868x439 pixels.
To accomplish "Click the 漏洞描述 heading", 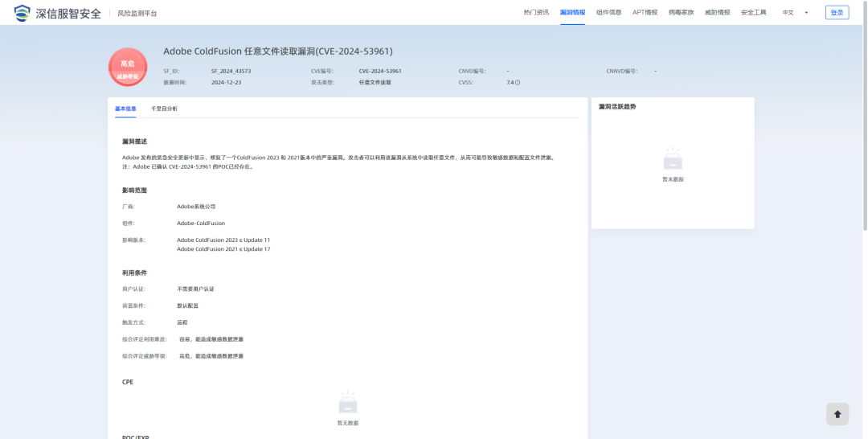I will click(x=134, y=142).
